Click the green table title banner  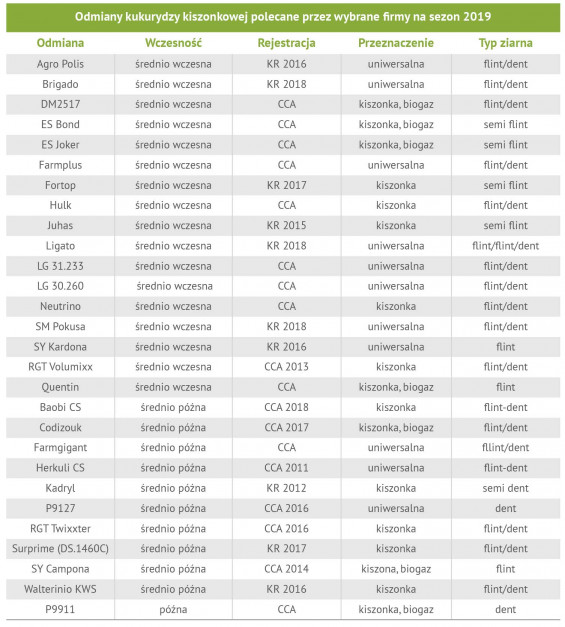click(x=283, y=17)
